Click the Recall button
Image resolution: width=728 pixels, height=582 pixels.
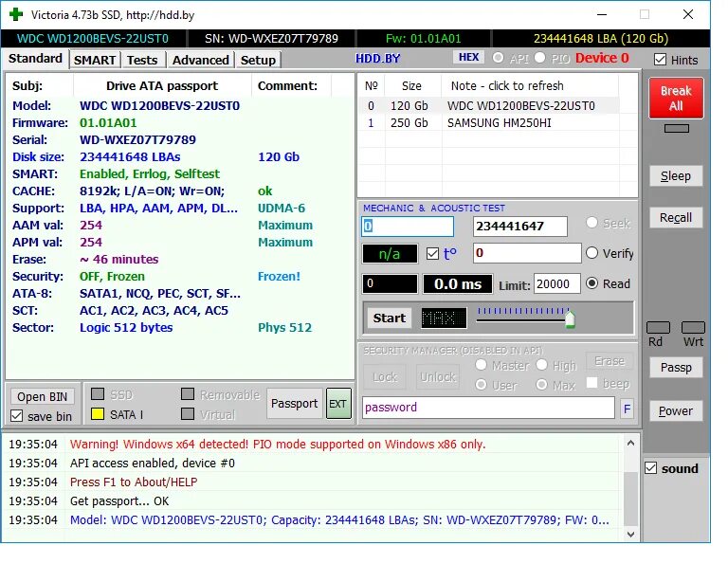coord(676,218)
